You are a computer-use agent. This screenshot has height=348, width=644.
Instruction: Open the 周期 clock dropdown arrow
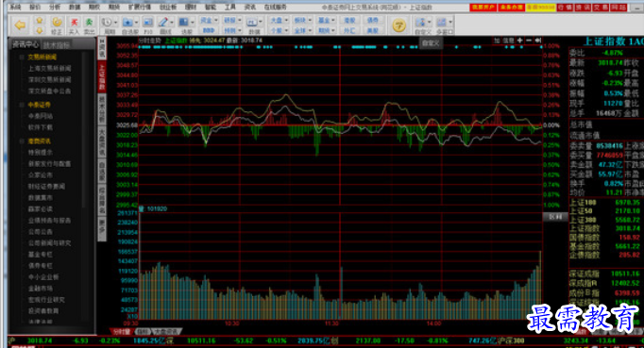pos(116,23)
